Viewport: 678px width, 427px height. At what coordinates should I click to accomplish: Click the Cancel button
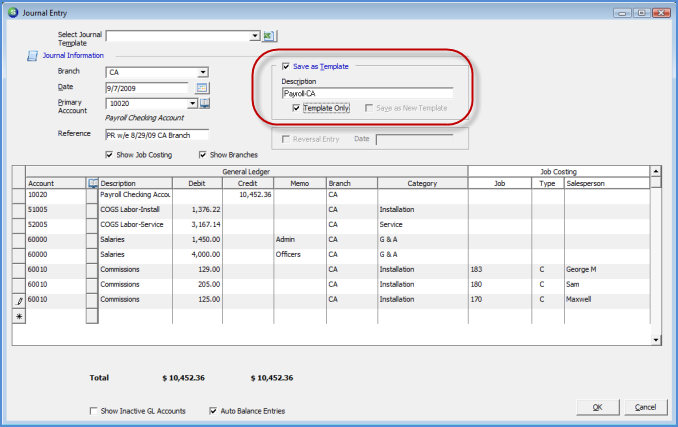pyautogui.click(x=645, y=407)
